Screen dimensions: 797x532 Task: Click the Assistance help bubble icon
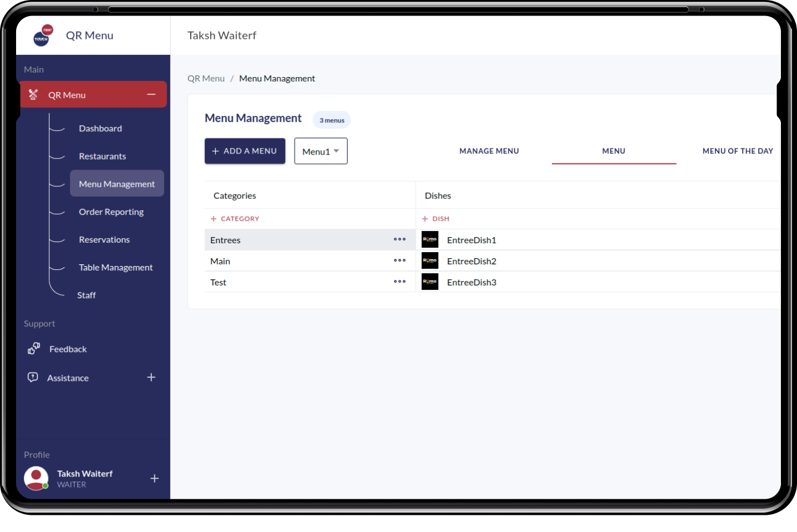coord(33,377)
